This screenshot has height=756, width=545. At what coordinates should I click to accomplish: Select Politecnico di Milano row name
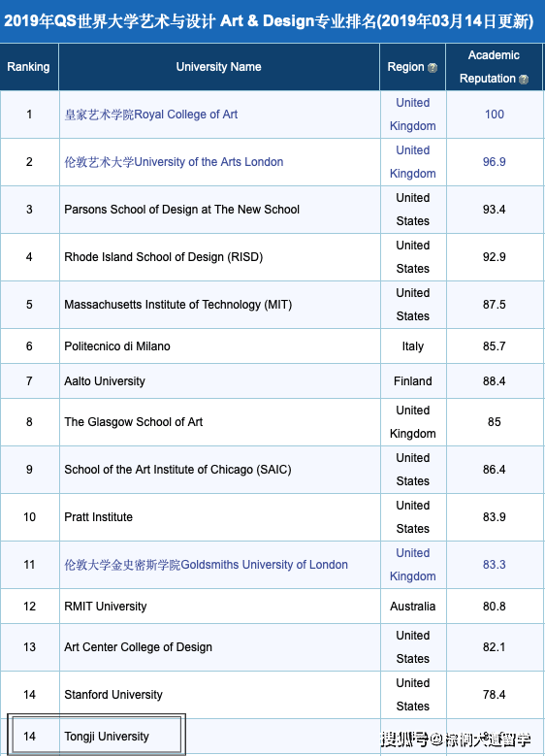117,346
